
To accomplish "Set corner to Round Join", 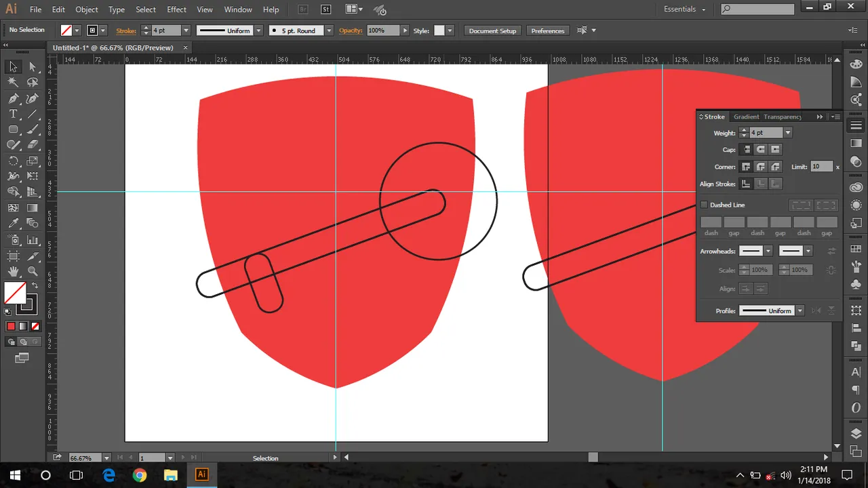I will (761, 167).
